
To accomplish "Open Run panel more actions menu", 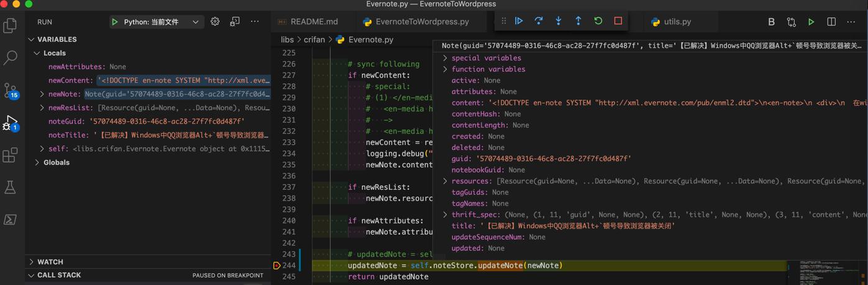I will pyautogui.click(x=255, y=21).
